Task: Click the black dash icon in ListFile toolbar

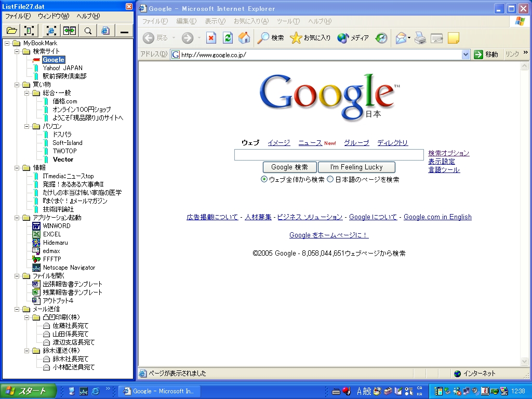Action: click(x=124, y=31)
